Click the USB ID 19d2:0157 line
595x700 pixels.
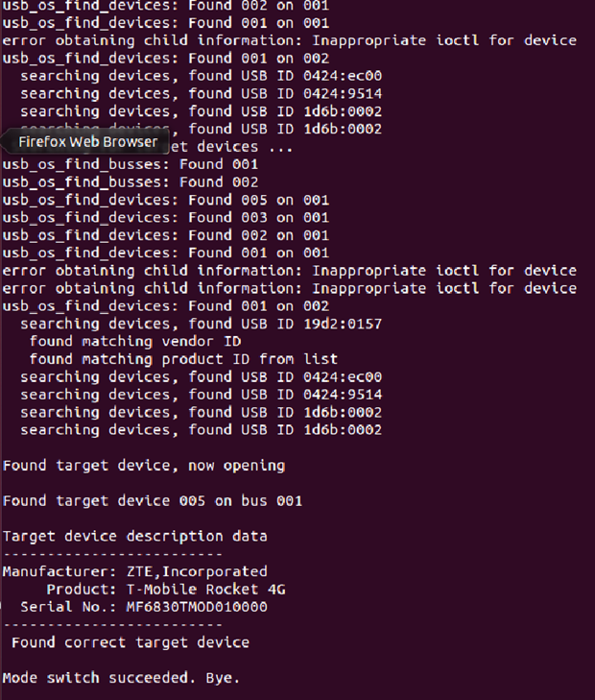click(201, 324)
